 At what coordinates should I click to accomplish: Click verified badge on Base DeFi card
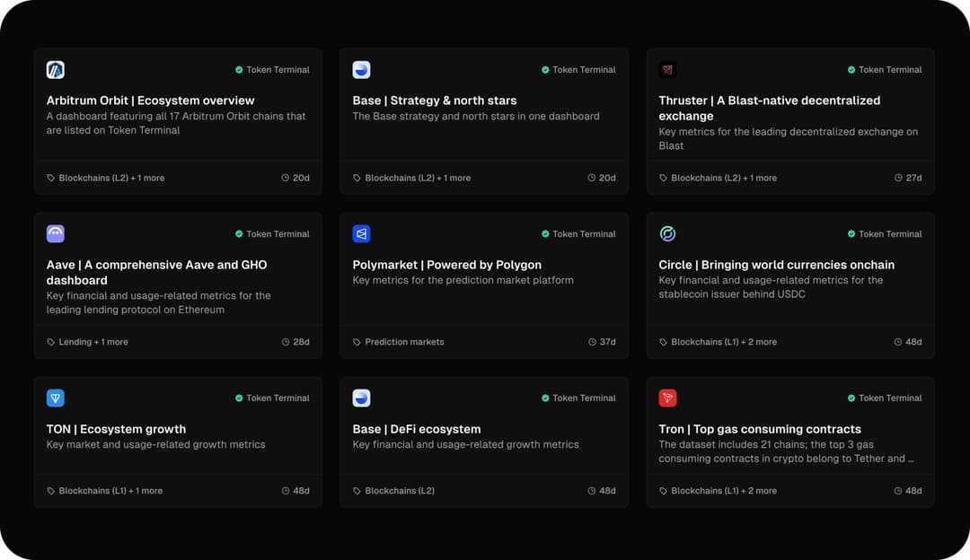click(545, 398)
